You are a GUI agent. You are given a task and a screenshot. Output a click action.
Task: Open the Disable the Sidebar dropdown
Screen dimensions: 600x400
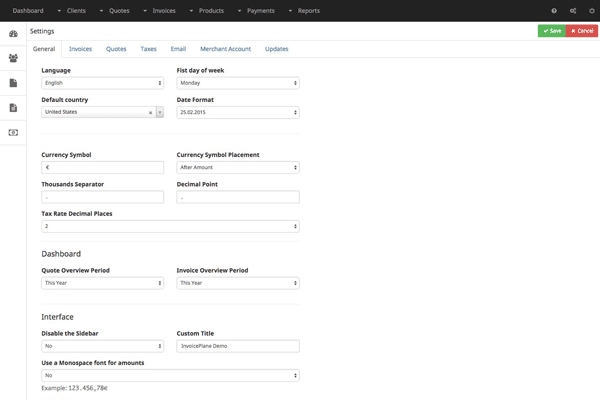[x=102, y=346]
